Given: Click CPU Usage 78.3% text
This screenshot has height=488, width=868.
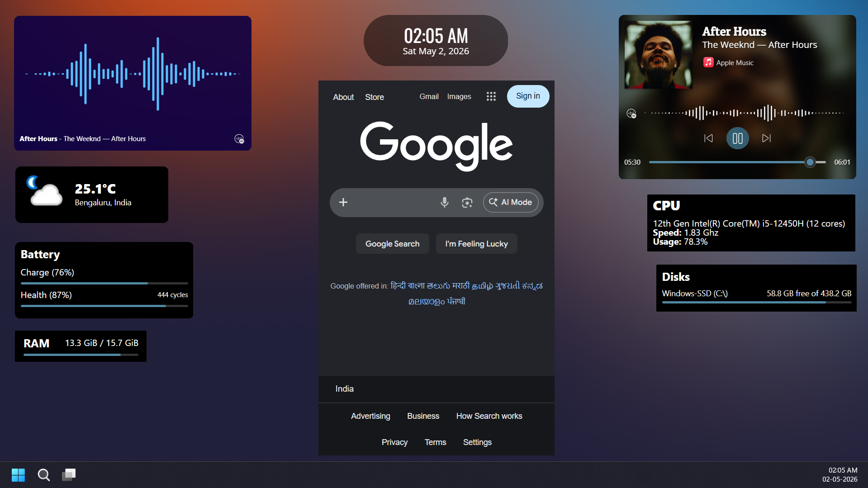Looking at the screenshot, I should pyautogui.click(x=680, y=242).
